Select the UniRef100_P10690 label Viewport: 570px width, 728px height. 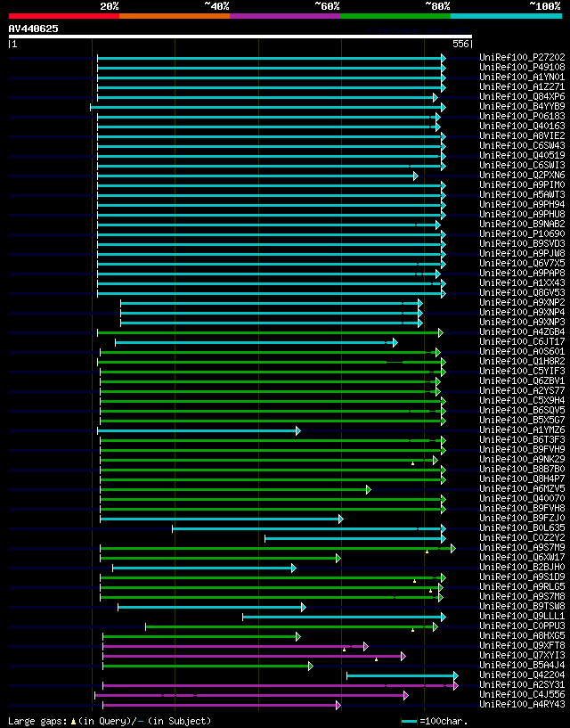pos(522,233)
